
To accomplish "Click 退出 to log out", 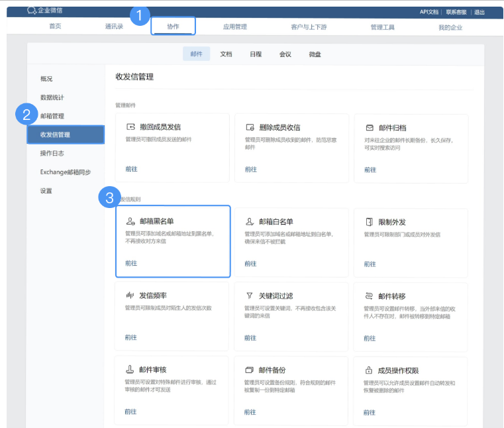I will coord(479,12).
